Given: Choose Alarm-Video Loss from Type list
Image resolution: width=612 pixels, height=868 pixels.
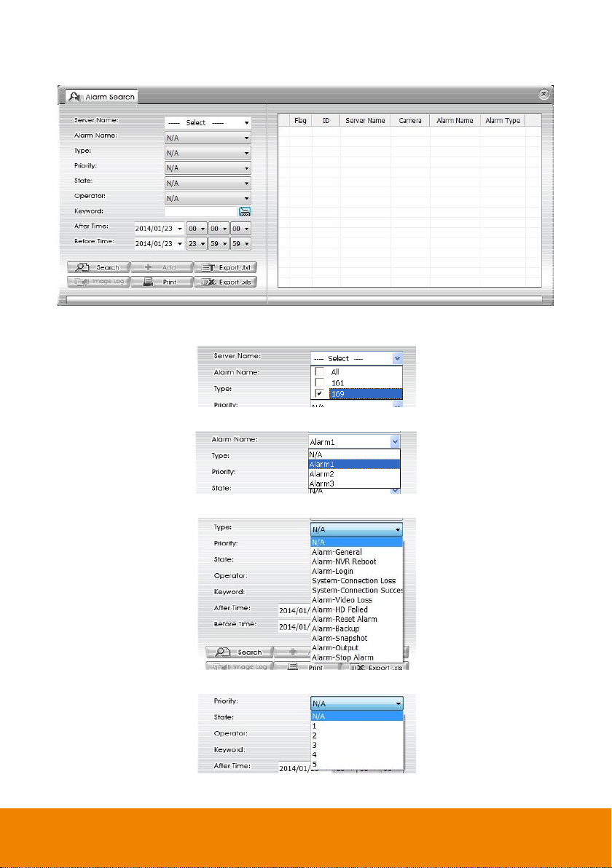Looking at the screenshot, I should coord(357,599).
